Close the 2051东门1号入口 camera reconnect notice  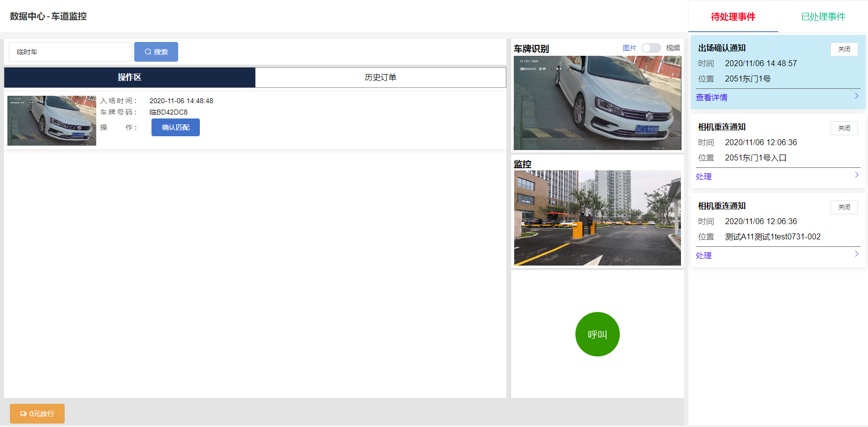point(844,128)
